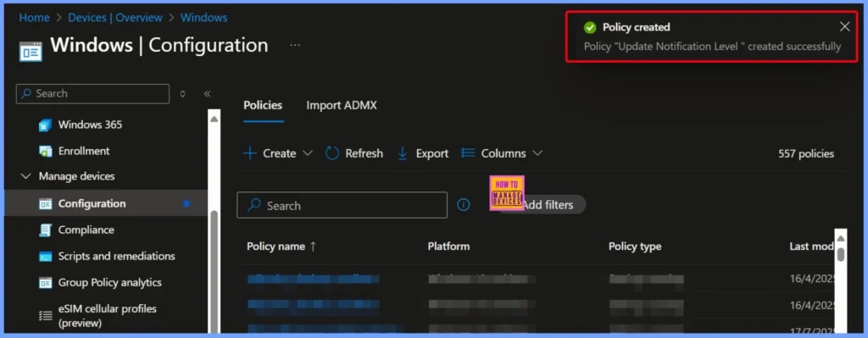Switch to the Policies tab
This screenshot has width=868, height=338.
(x=263, y=105)
